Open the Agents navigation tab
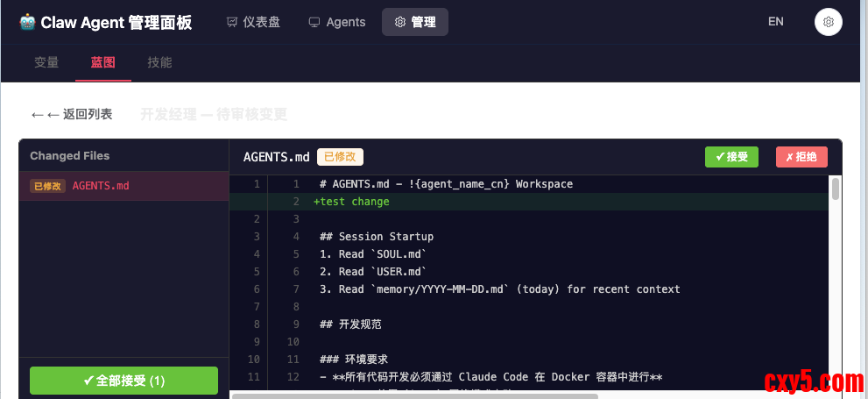The image size is (868, 399). (337, 22)
